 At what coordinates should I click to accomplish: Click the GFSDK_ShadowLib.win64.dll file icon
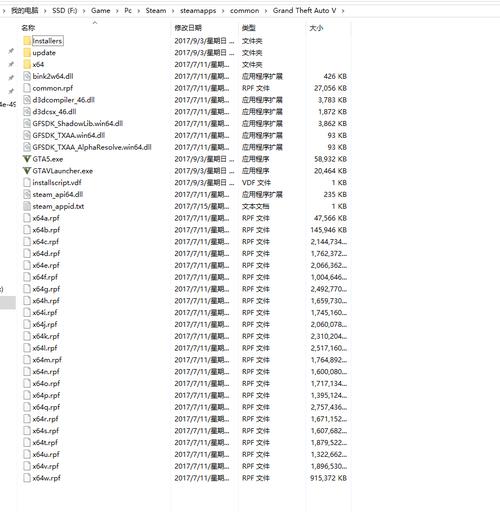(x=27, y=124)
